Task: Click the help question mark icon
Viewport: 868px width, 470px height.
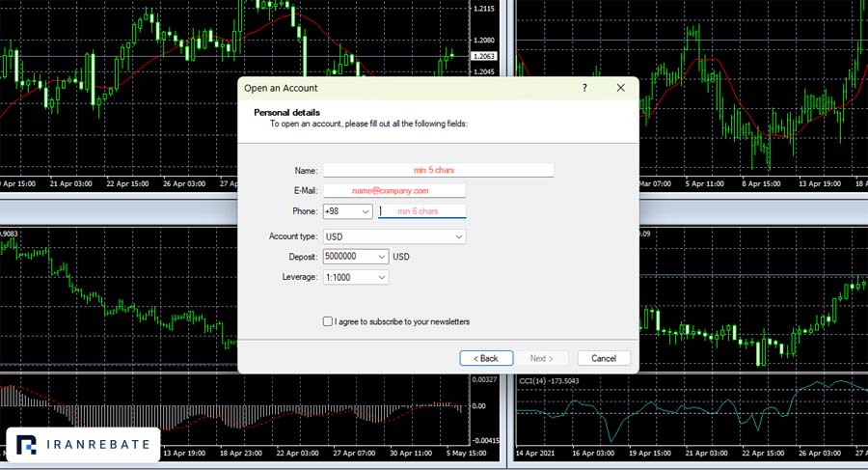Action: pos(584,88)
